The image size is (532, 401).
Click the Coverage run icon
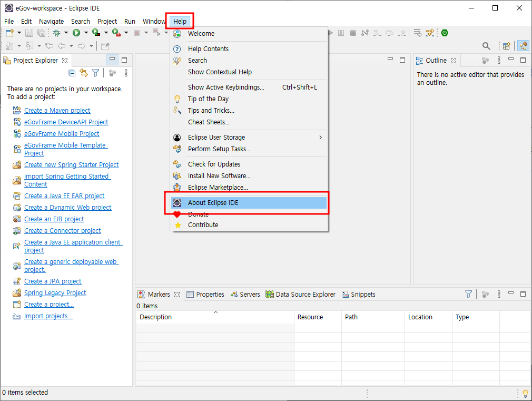click(96, 33)
